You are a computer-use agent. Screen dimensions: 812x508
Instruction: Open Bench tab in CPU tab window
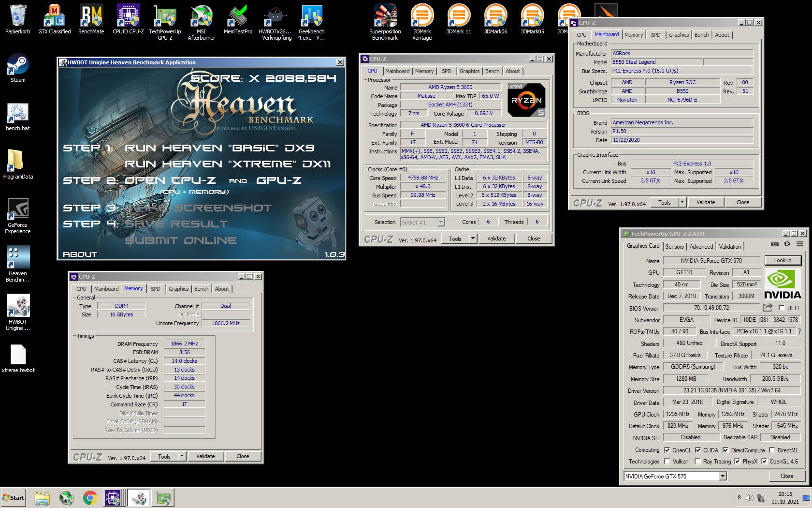tap(492, 71)
